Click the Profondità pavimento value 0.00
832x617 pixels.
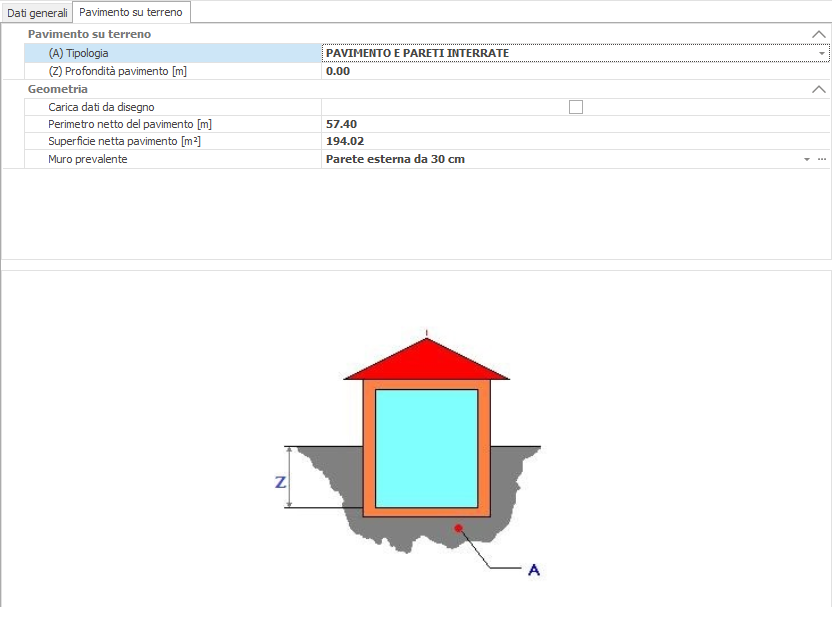click(338, 71)
